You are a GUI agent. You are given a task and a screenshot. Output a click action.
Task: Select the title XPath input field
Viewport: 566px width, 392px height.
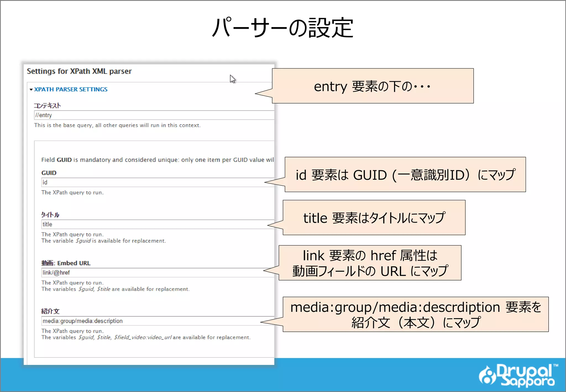tap(158, 224)
